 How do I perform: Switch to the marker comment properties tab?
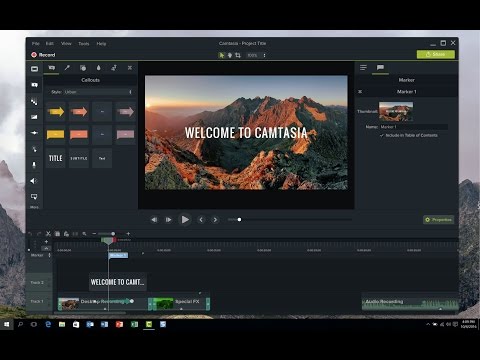380,68
